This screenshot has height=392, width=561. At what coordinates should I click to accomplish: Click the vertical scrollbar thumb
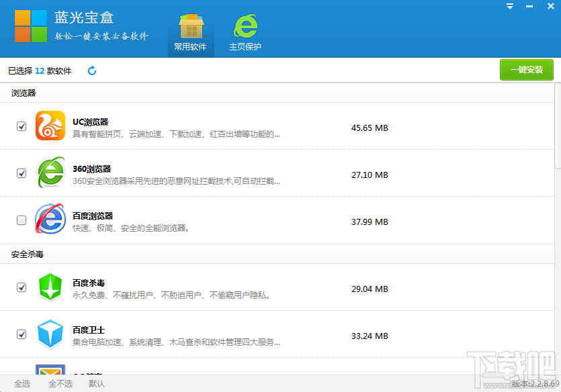[558, 126]
